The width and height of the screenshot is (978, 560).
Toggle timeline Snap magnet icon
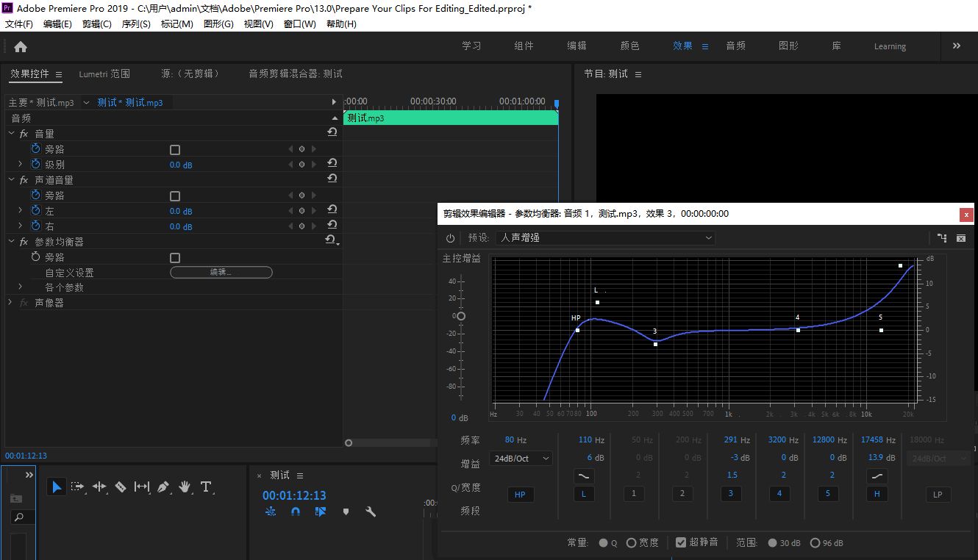(x=296, y=511)
